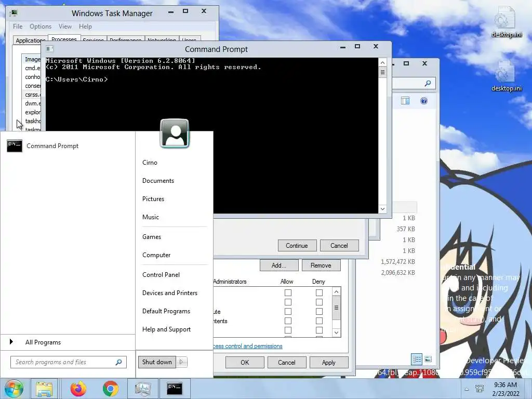Show hidden tray icons arrow
Viewport: 532px width, 399px height.
pos(467,389)
